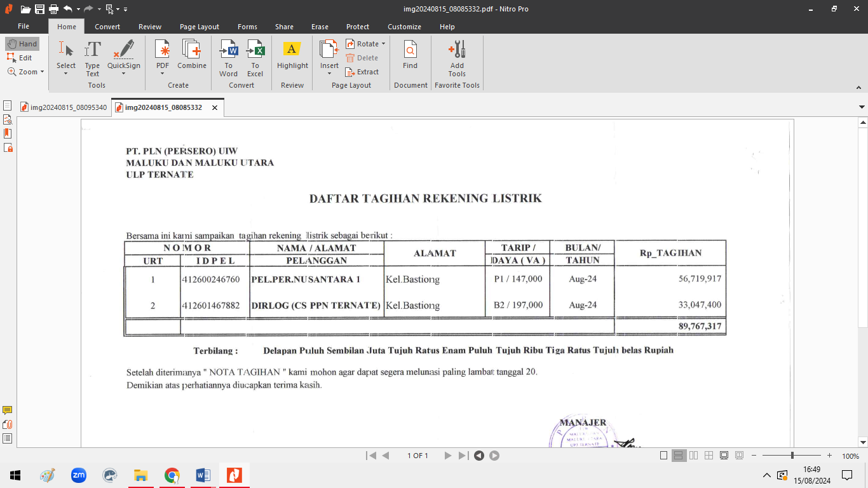Activate the Edit tool
Image resolution: width=868 pixels, height=488 pixels.
click(x=20, y=58)
